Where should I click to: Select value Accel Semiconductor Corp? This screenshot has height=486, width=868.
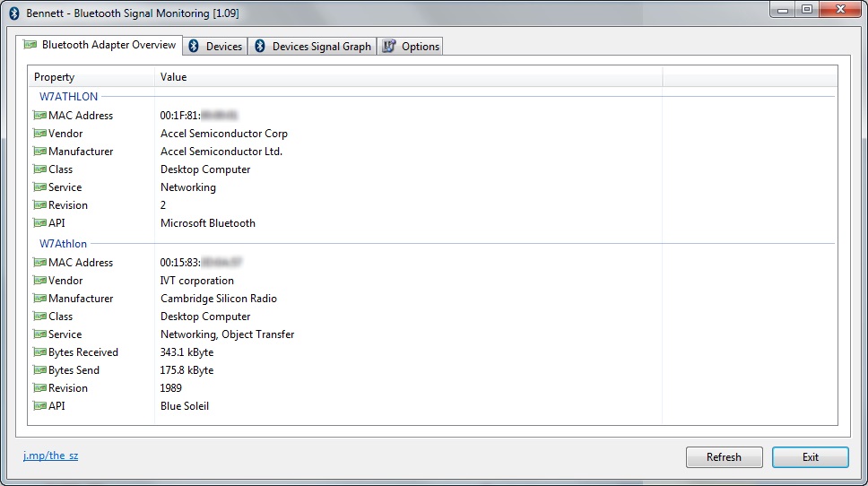(224, 134)
